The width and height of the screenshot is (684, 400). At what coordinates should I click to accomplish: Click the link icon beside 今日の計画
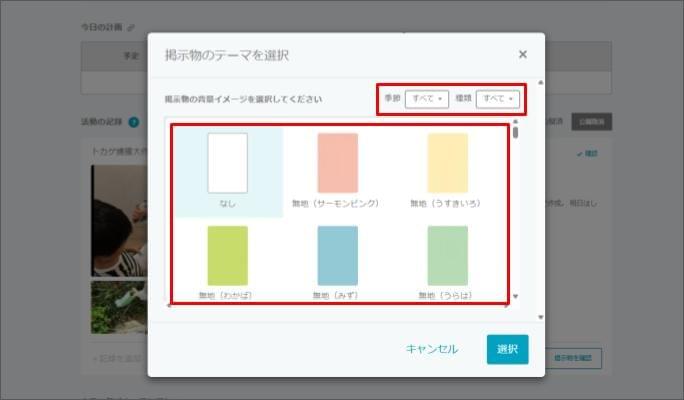pos(131,27)
